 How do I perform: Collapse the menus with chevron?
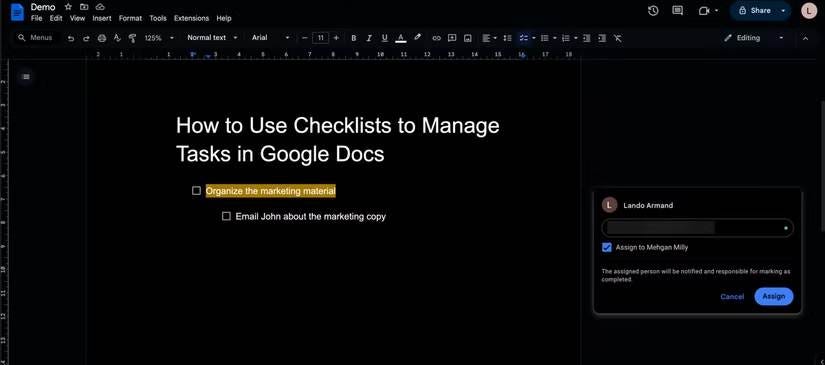point(805,38)
